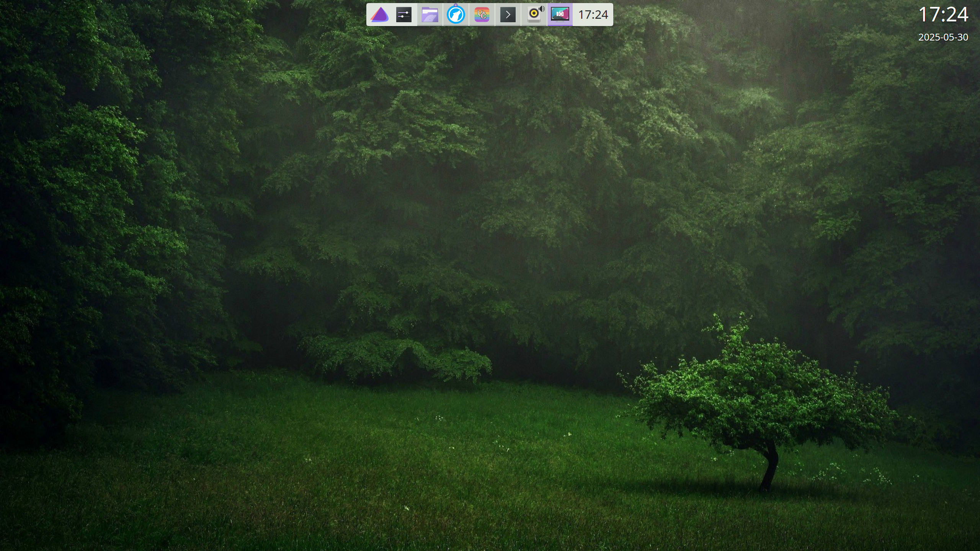Click the 2025-05-30 desktop date text
Screen dimensions: 980x551
click(943, 37)
